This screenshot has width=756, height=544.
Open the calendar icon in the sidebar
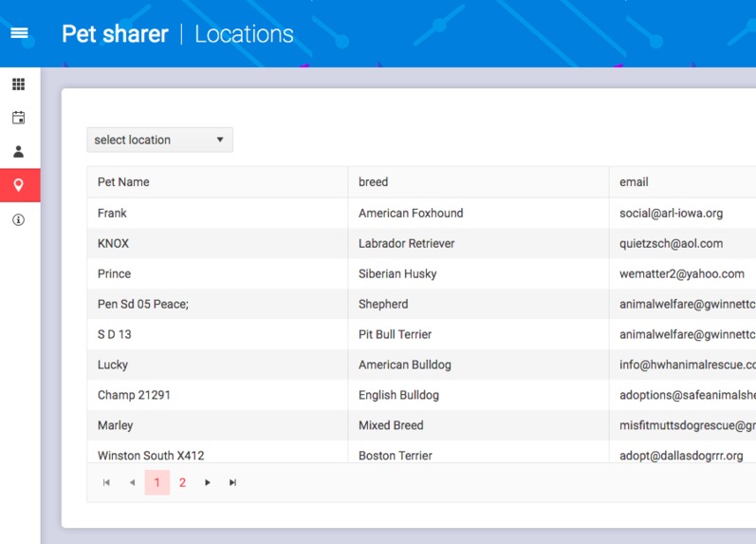tap(18, 118)
